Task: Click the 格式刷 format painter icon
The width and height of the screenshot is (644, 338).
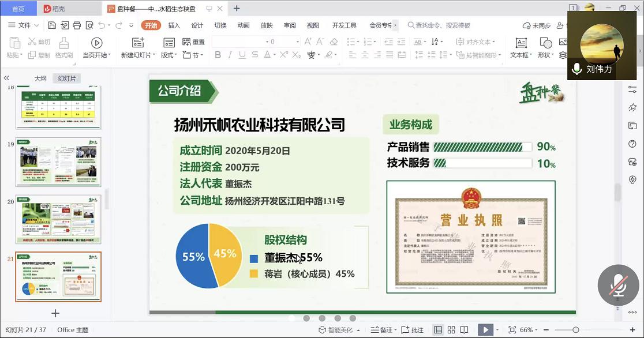Action: [64, 43]
